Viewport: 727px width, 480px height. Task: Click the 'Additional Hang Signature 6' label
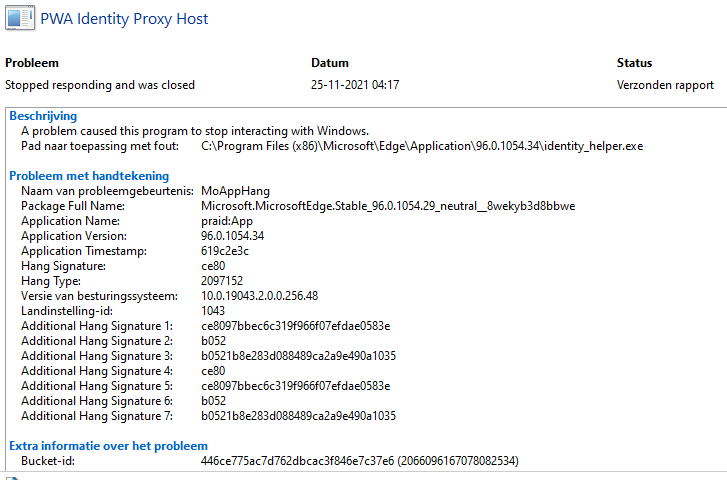click(97, 401)
